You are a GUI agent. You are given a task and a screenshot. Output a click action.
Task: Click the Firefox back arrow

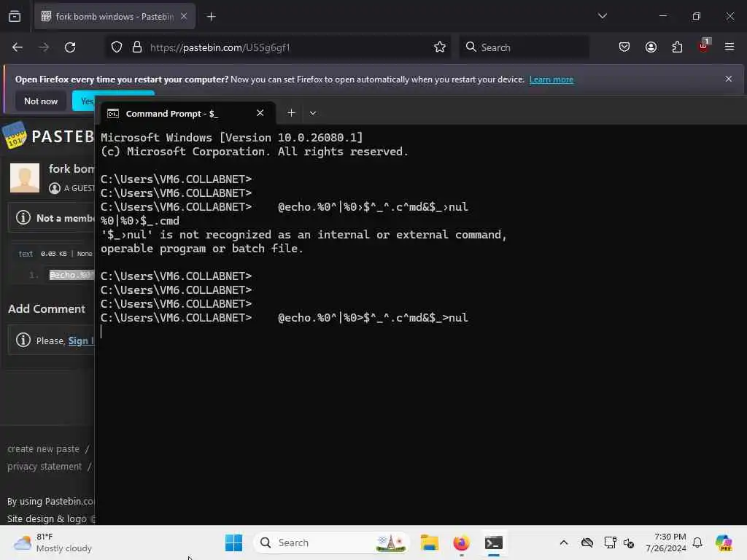click(18, 47)
